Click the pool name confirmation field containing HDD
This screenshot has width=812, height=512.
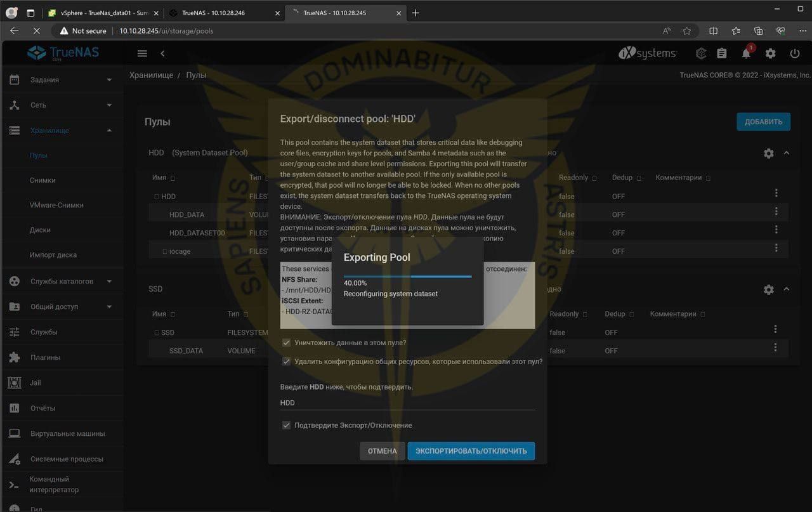click(x=406, y=403)
